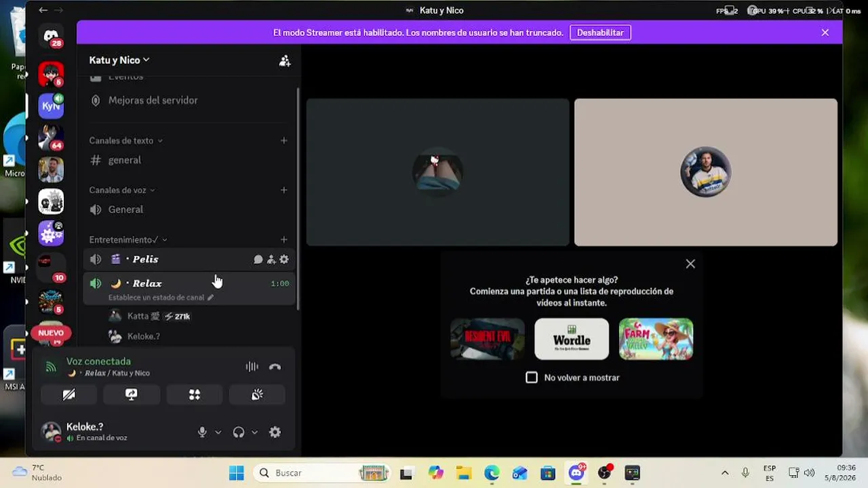Open noise suppression waveform options
Image resolution: width=868 pixels, height=488 pixels.
(x=252, y=367)
